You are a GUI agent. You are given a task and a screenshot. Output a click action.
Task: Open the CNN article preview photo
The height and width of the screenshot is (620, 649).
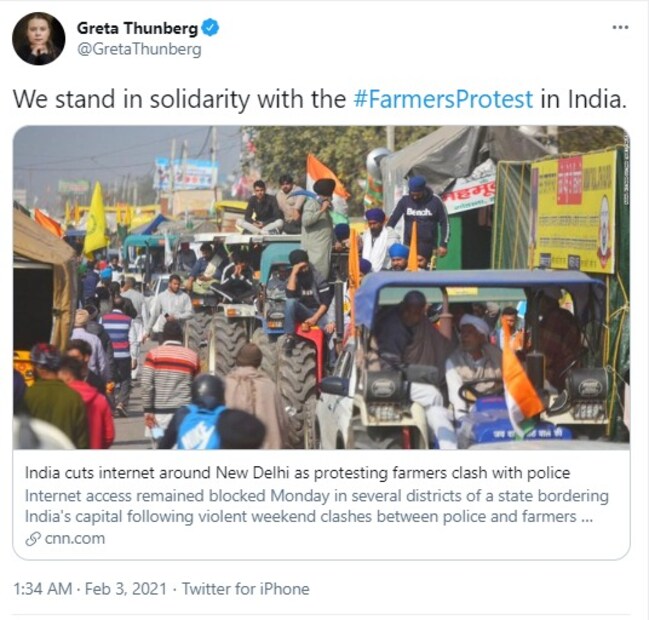tap(321, 287)
